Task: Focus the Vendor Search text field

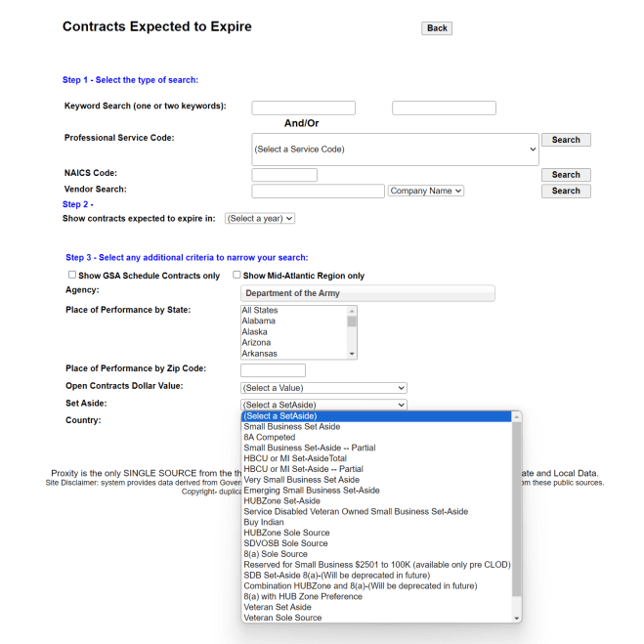Action: point(318,191)
